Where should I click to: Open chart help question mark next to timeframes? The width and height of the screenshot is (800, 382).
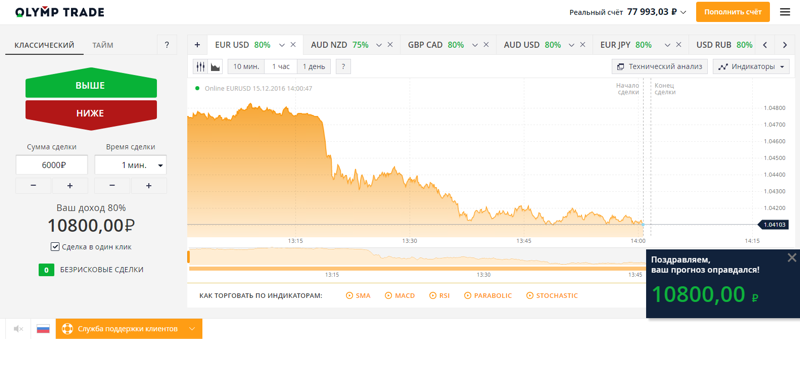343,67
